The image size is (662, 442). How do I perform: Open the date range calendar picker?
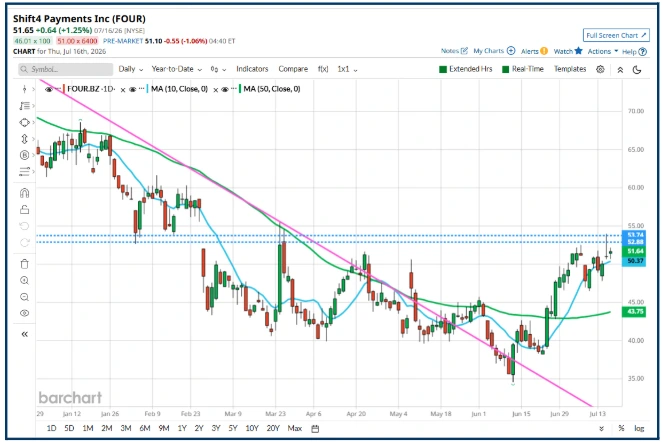pyautogui.click(x=315, y=429)
